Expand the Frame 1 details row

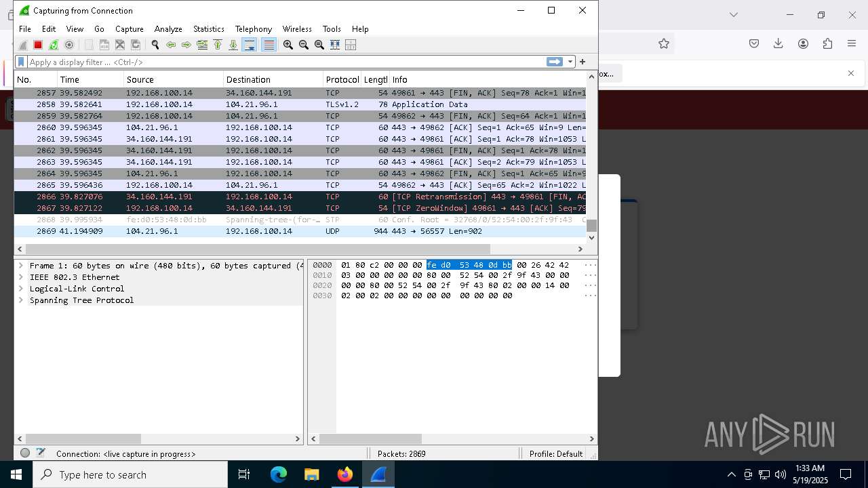21,266
